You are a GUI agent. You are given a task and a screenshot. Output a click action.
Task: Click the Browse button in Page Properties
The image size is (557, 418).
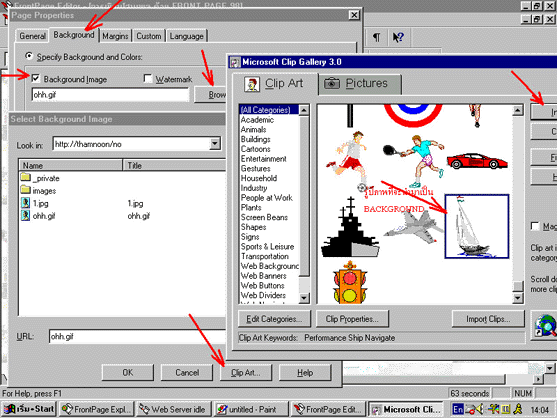[210, 95]
